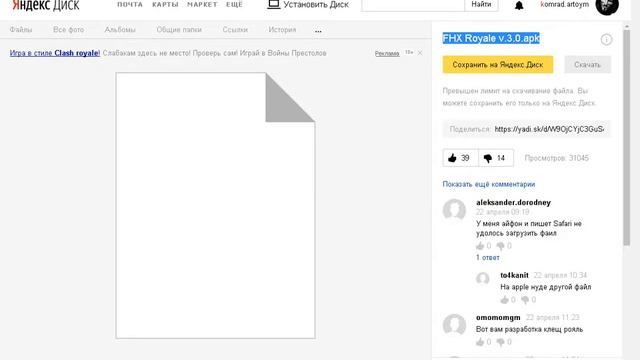The width and height of the screenshot is (640, 360).
Task: Open the notifications bell icon
Action: click(519, 5)
